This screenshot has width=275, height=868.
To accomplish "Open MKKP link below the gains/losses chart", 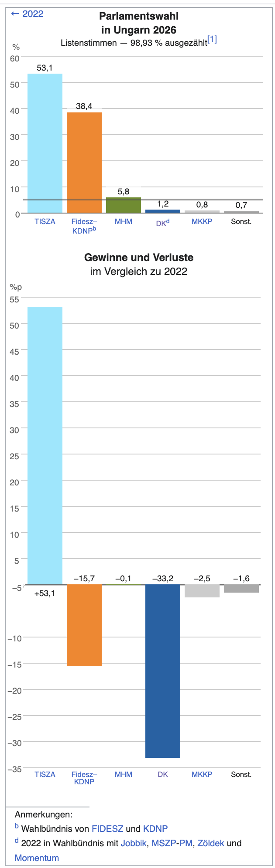I will 202,774.
